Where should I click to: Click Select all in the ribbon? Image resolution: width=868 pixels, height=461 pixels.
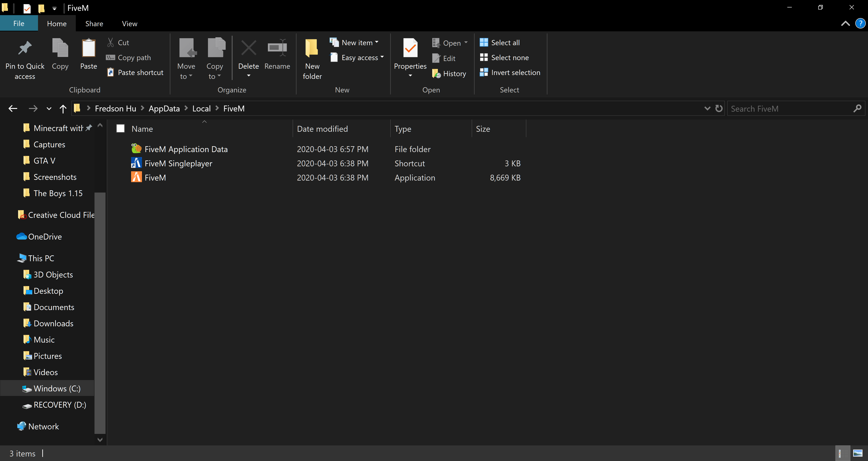[x=500, y=42]
